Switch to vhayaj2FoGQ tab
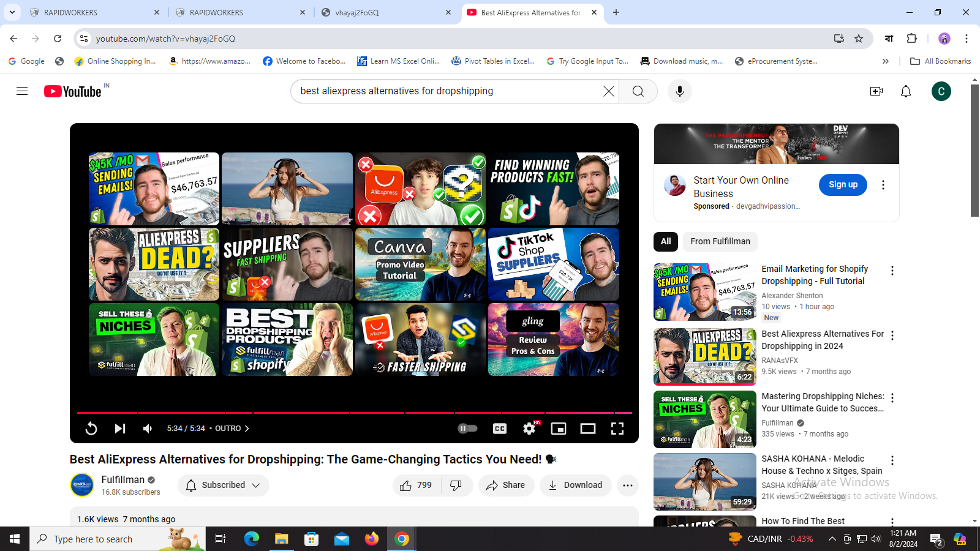Image resolution: width=980 pixels, height=551 pixels. 387,12
